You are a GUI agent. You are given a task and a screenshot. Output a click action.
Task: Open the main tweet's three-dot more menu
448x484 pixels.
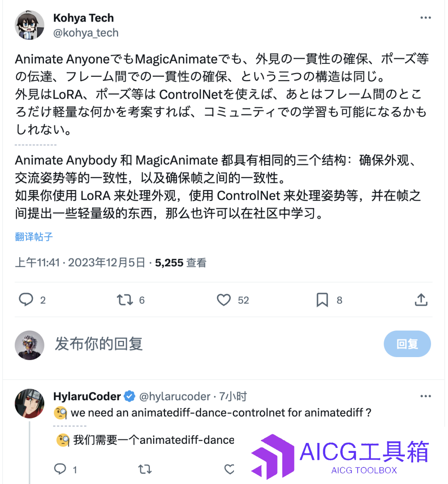(x=426, y=18)
